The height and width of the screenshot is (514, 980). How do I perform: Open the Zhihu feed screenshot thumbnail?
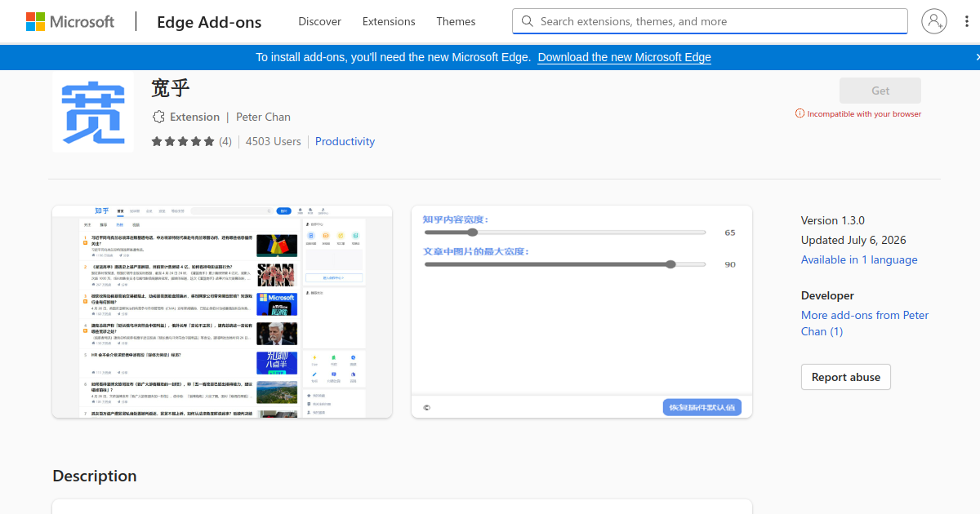(x=222, y=312)
